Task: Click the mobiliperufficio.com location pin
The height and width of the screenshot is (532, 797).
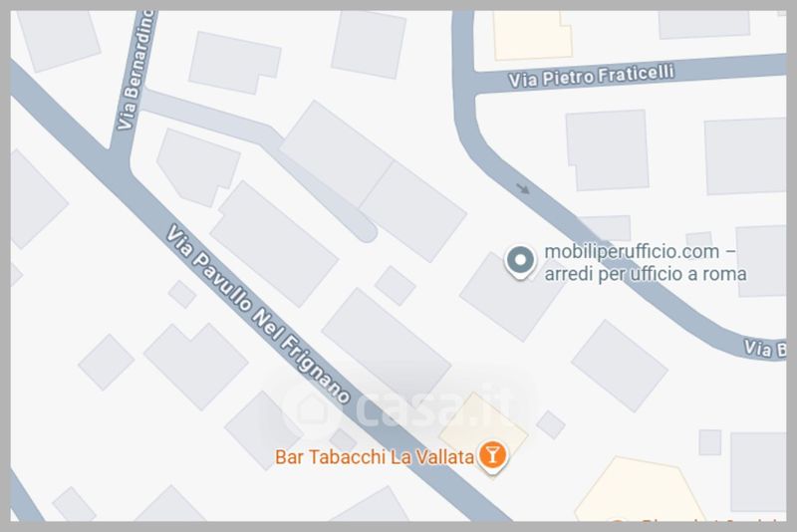Action: coord(520,262)
